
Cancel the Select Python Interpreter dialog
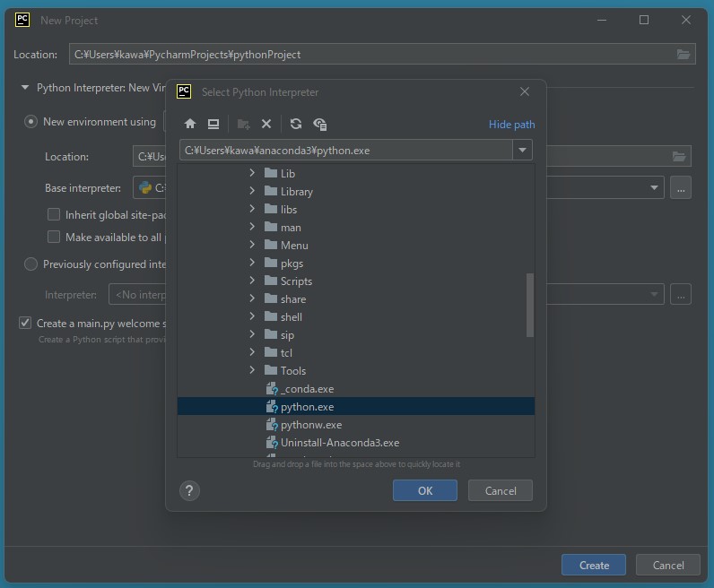[x=501, y=490]
